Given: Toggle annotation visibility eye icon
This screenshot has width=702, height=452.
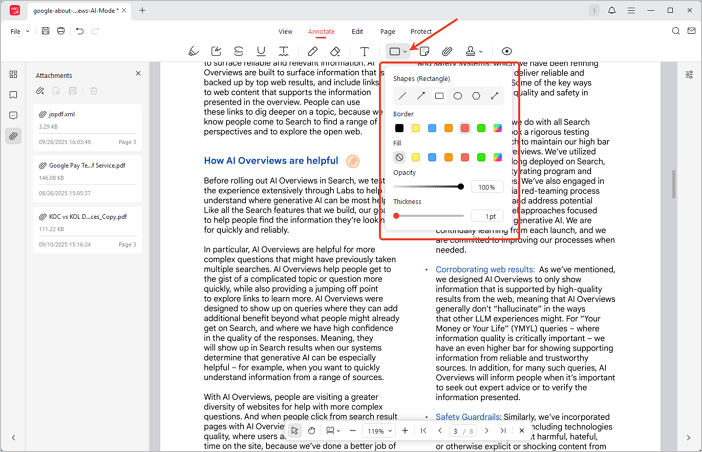Looking at the screenshot, I should tap(506, 51).
